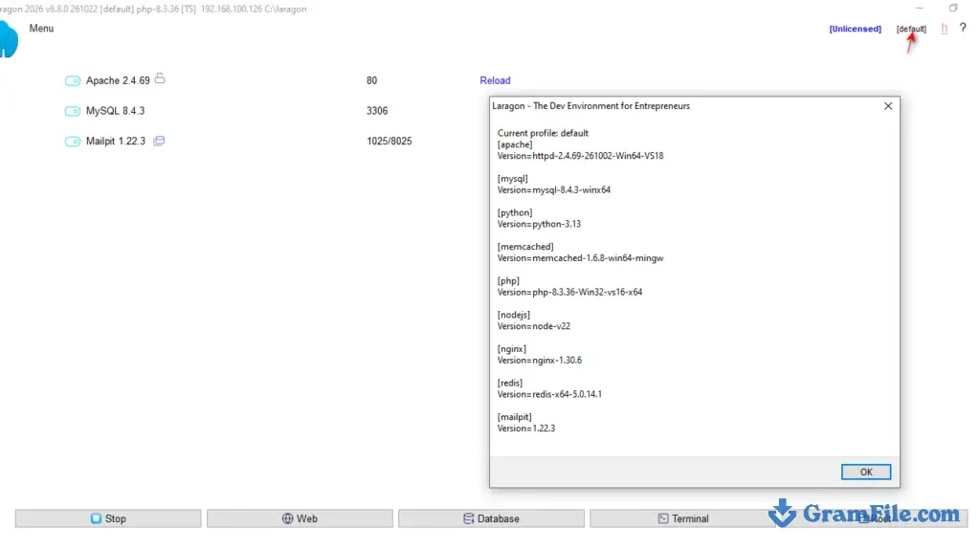Click the Terminal button
Screen dimensions: 980x551
[682, 518]
